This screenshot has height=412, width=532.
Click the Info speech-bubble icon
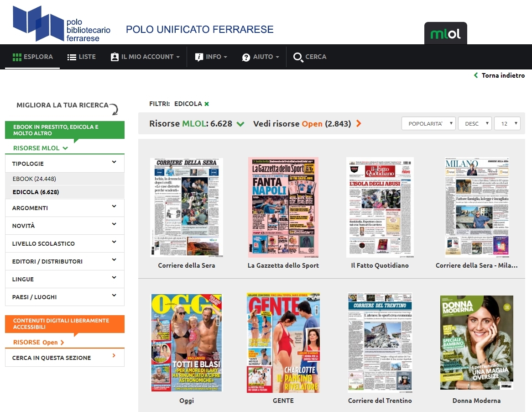click(x=199, y=57)
